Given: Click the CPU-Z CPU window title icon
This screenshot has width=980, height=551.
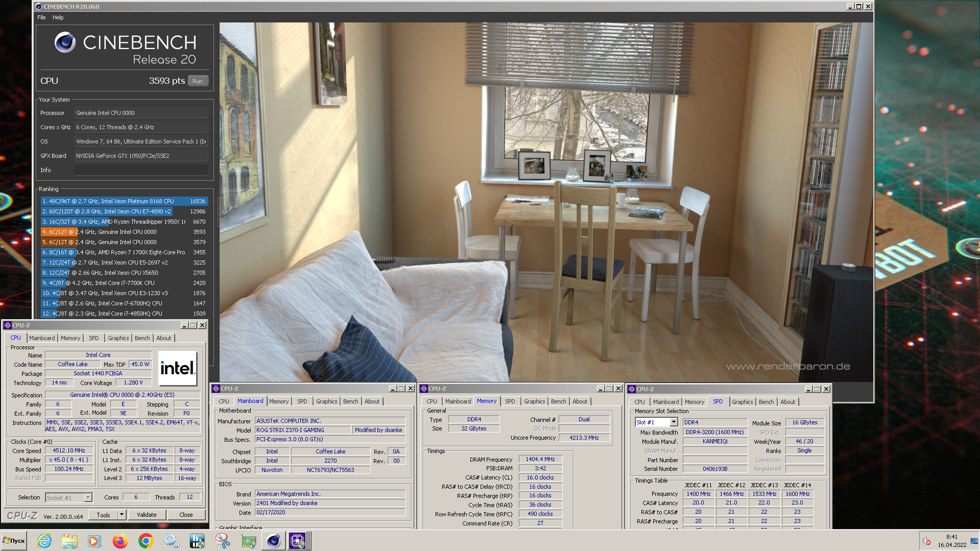Looking at the screenshot, I should [x=8, y=325].
